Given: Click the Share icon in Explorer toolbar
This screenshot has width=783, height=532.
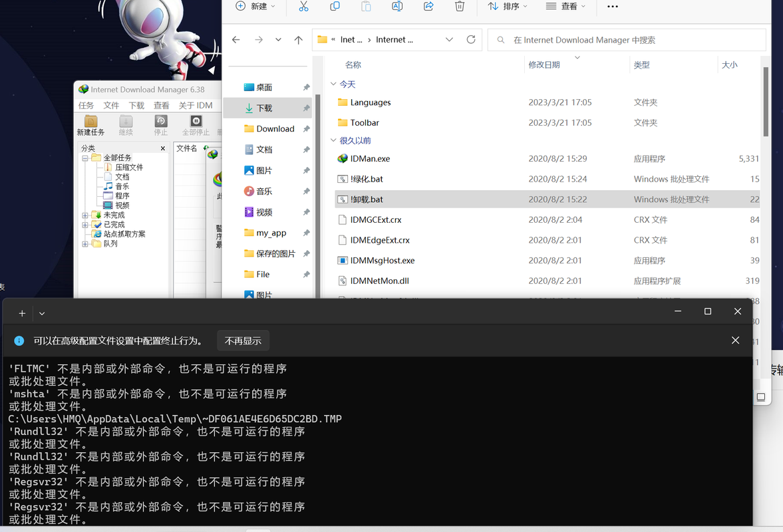Looking at the screenshot, I should click(x=428, y=7).
